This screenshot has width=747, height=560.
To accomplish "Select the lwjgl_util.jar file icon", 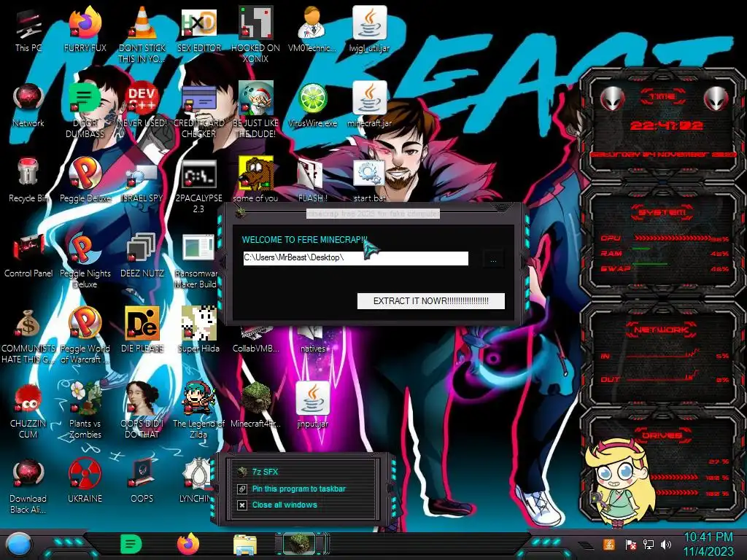I will tap(369, 28).
